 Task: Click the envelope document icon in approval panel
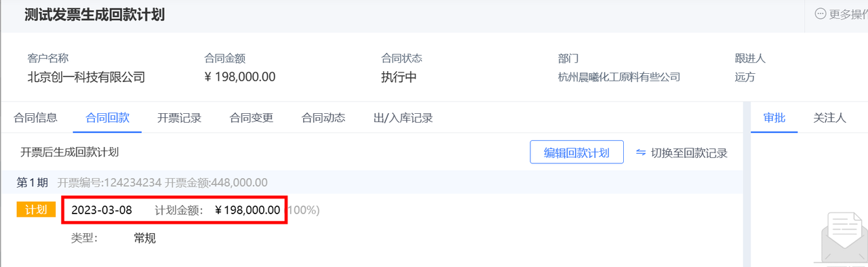tap(844, 239)
